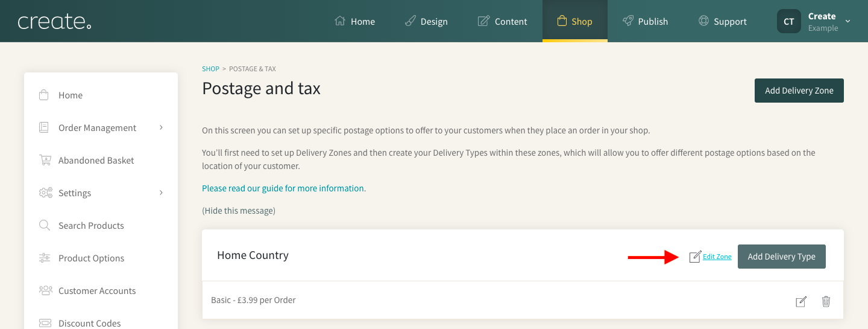Go to the Support tab

[722, 21]
